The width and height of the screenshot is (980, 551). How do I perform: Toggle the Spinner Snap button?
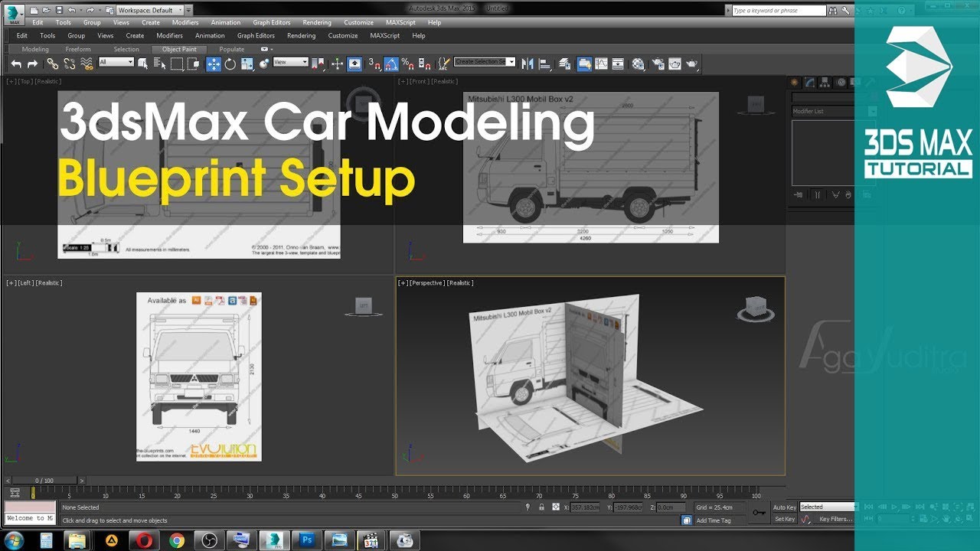pyautogui.click(x=424, y=64)
